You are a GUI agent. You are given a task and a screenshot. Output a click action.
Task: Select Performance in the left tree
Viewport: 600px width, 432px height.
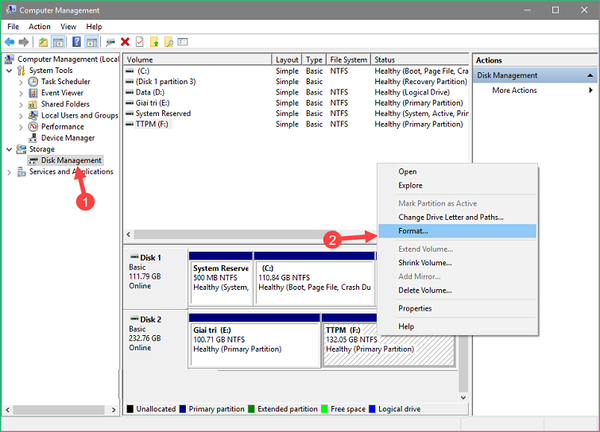[x=62, y=127]
